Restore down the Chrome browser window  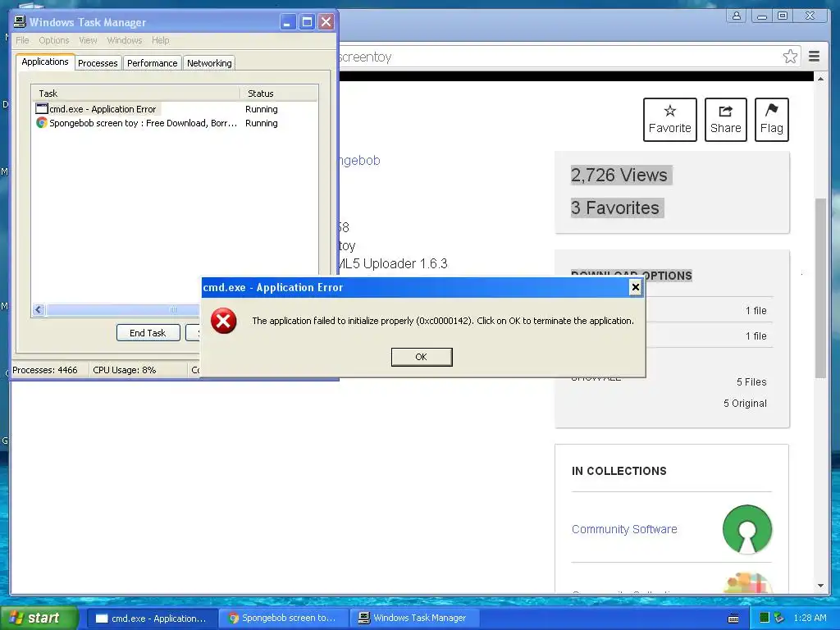coord(783,16)
